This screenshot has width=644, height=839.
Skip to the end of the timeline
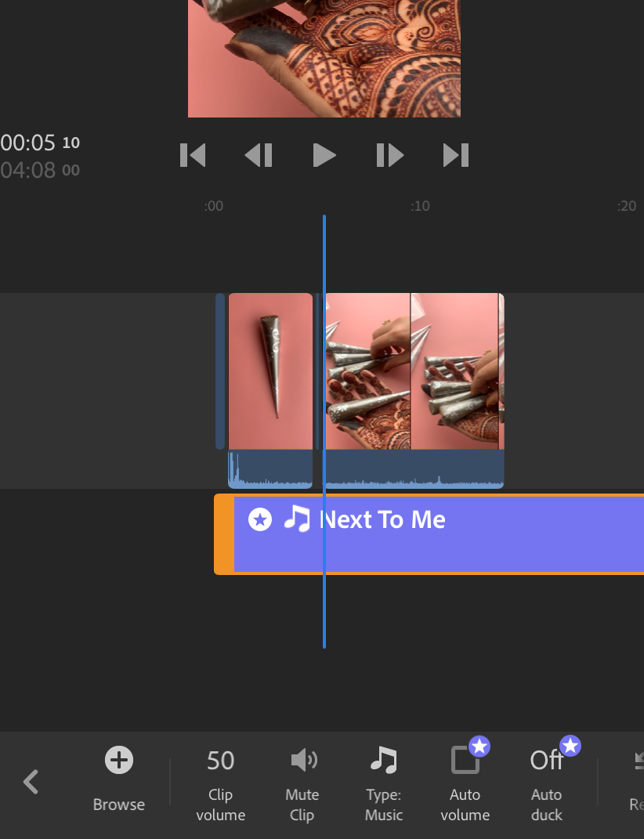[x=455, y=155]
